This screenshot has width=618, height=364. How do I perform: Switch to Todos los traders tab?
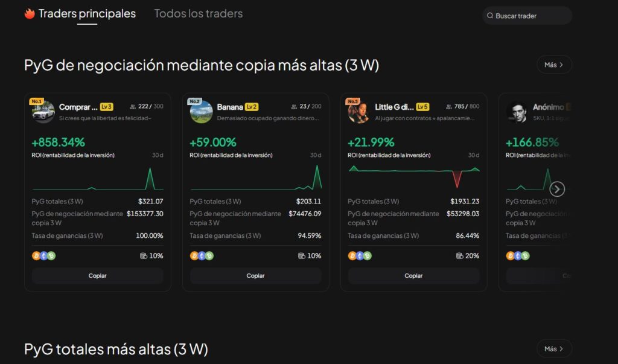point(198,13)
